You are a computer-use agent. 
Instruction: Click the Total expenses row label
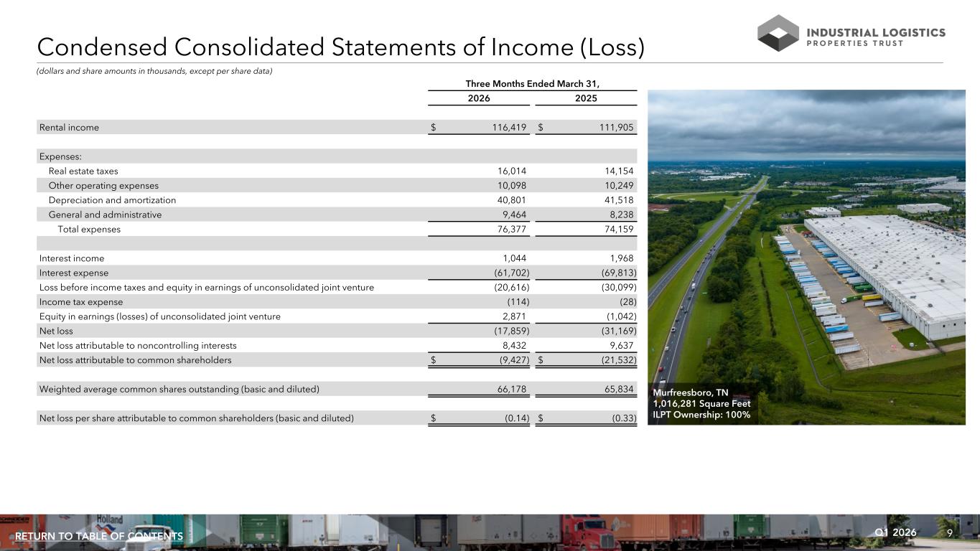point(89,230)
